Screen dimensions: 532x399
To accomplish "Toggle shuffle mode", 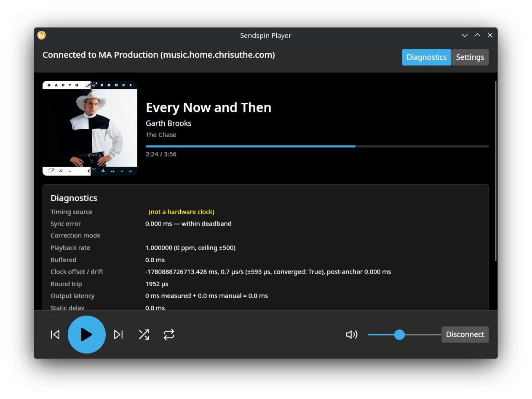I will click(144, 335).
